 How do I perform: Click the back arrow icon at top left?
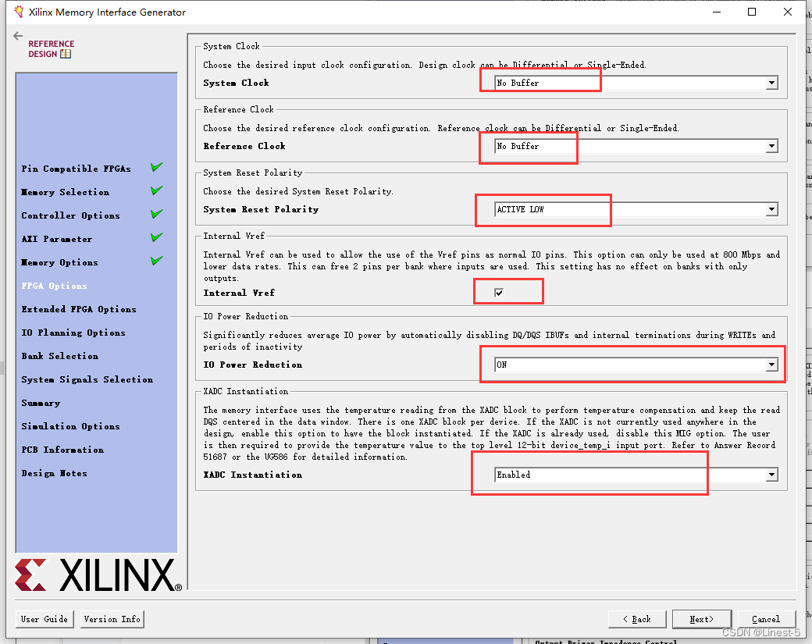pos(19,36)
